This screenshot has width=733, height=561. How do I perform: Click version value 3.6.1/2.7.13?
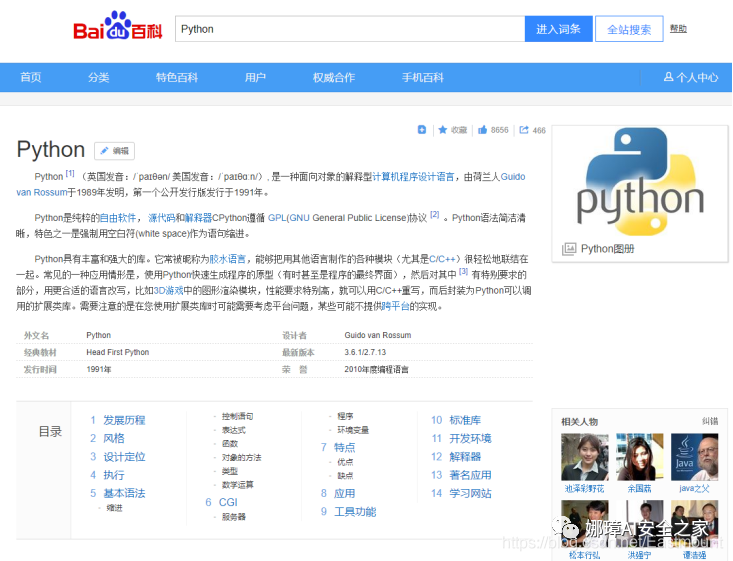pyautogui.click(x=365, y=352)
